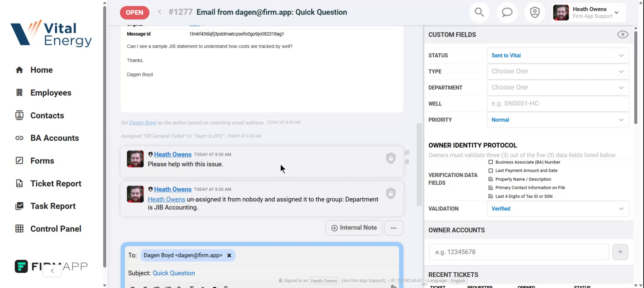Open the VALIDATION dropdown showing Verified
The height and width of the screenshot is (288, 644).
558,209
